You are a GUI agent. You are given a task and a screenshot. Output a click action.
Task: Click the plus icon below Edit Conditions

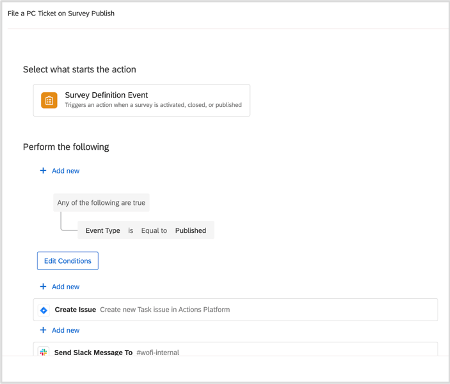43,287
